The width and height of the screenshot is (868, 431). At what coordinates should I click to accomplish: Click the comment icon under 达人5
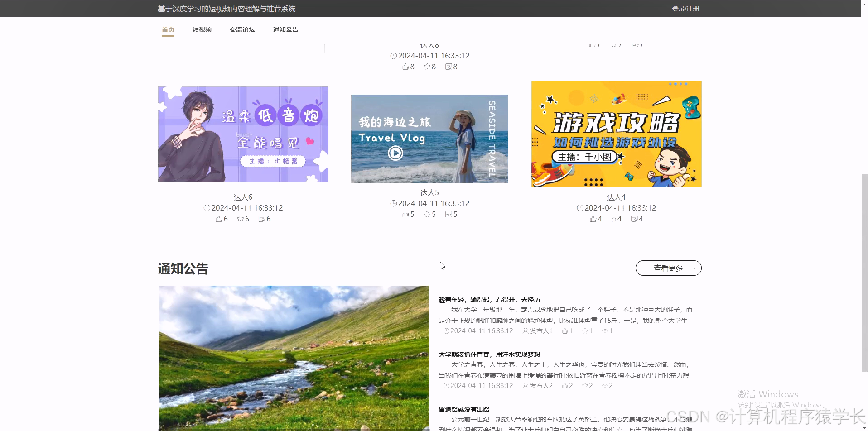pyautogui.click(x=449, y=214)
